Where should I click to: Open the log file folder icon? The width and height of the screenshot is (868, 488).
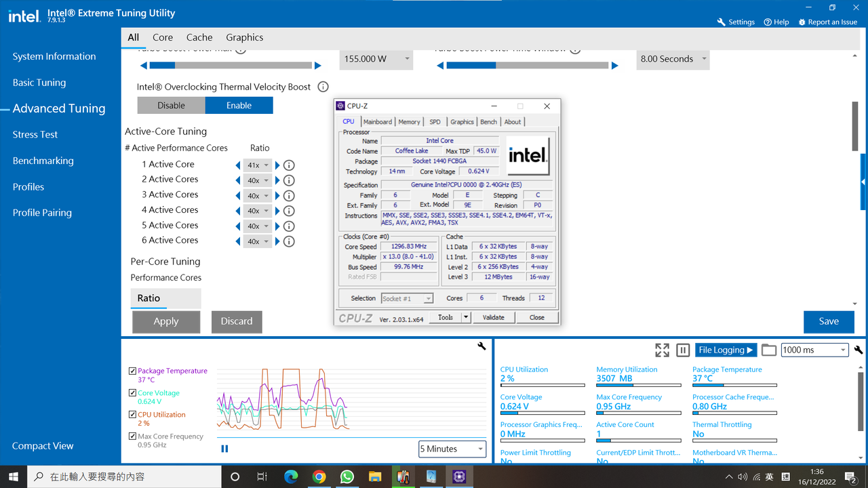tap(768, 350)
